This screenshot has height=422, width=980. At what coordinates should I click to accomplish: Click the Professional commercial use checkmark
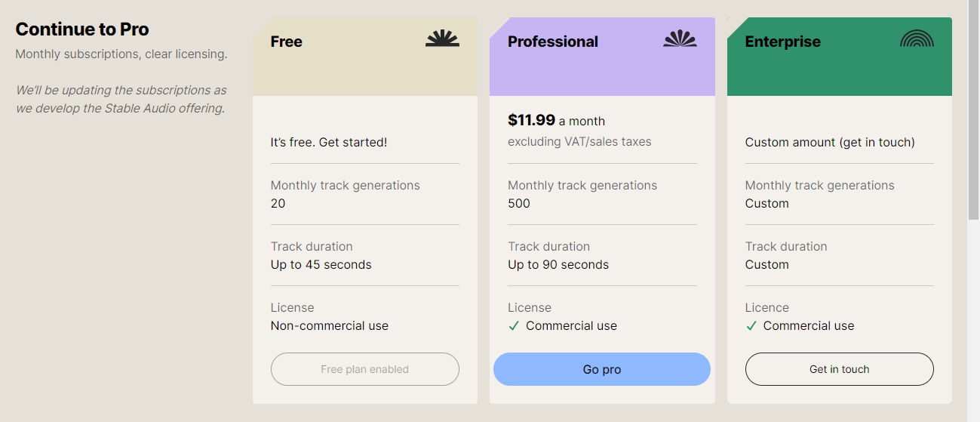(514, 326)
